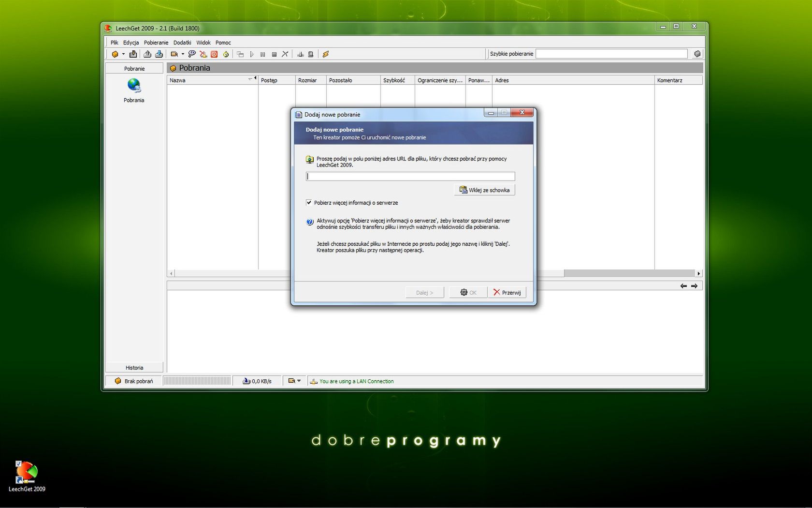Click the horizontal scrollbar left arrow
Screen dimensions: 812x508
coord(171,273)
